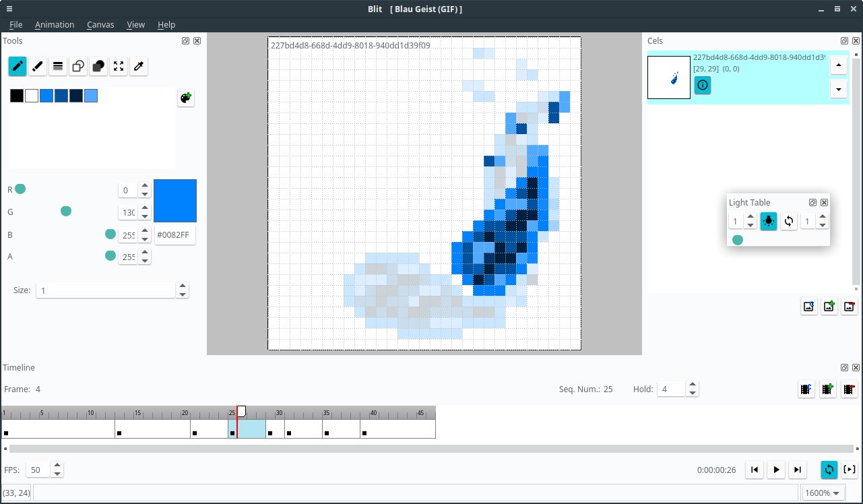Click the Hold value field
This screenshot has width=863, height=504.
tap(672, 389)
